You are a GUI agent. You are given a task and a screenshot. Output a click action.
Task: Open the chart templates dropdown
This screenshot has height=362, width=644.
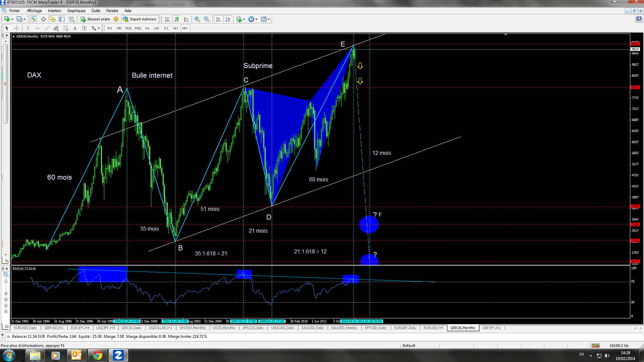tap(269, 19)
